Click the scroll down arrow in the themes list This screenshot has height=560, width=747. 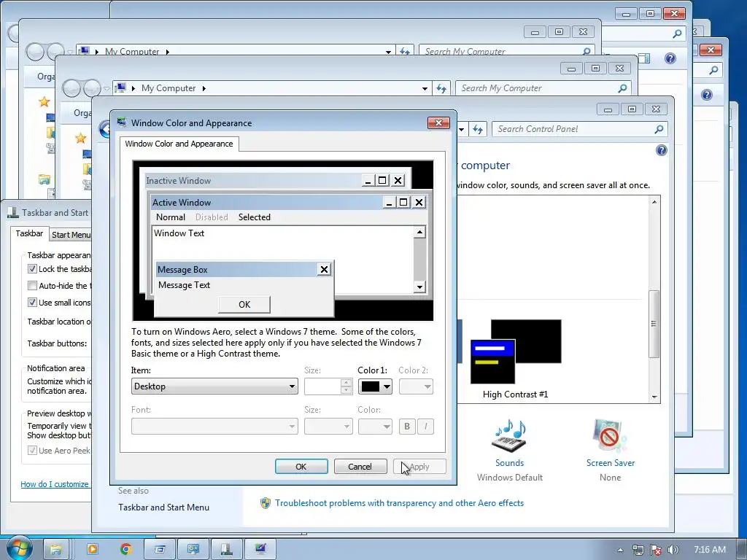tap(654, 397)
